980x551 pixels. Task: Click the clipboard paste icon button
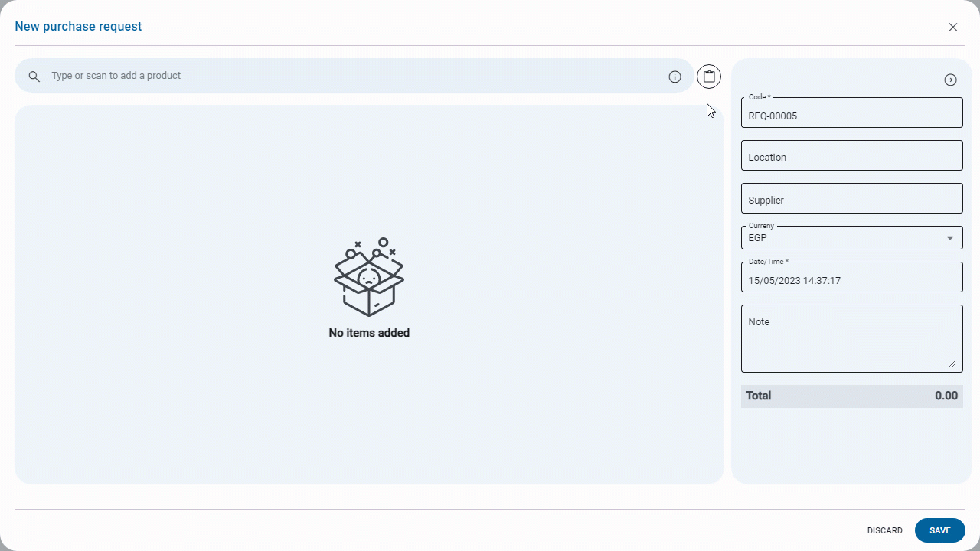coord(709,77)
